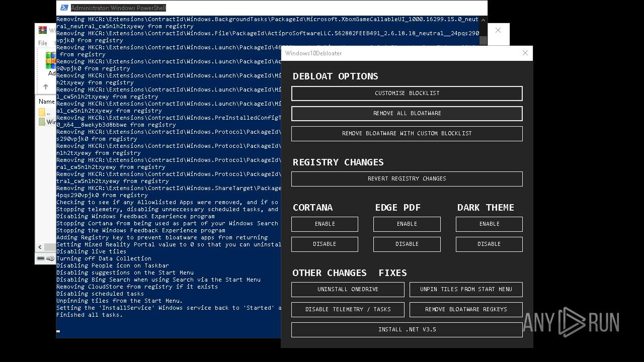The width and height of the screenshot is (644, 362).
Task: Select the 'Win' archive entry in WinRAR
Action: (x=47, y=122)
